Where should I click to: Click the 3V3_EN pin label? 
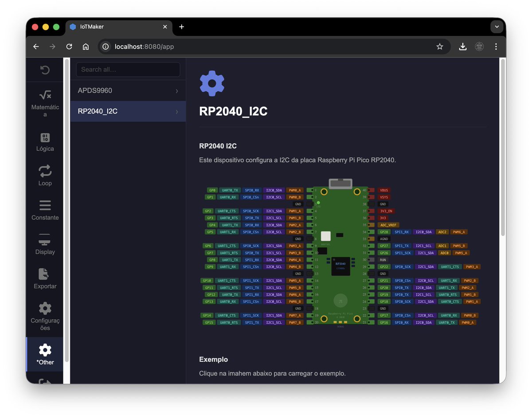click(386, 211)
